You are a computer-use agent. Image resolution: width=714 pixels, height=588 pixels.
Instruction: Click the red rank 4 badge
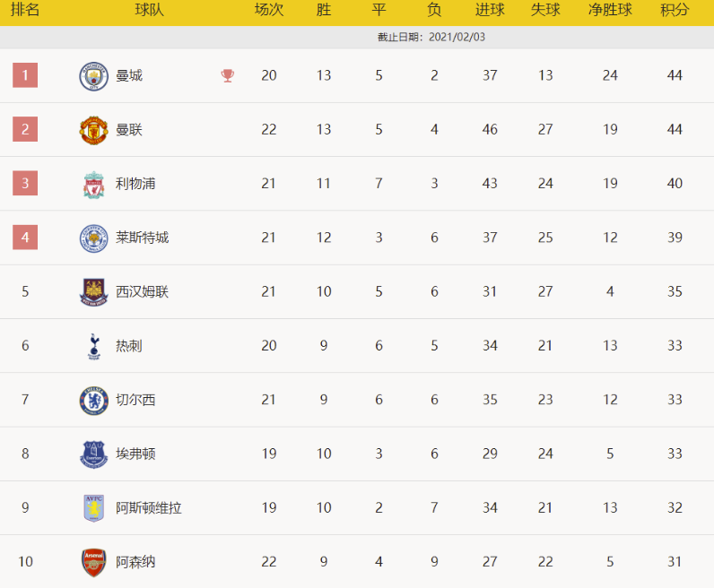pos(25,238)
